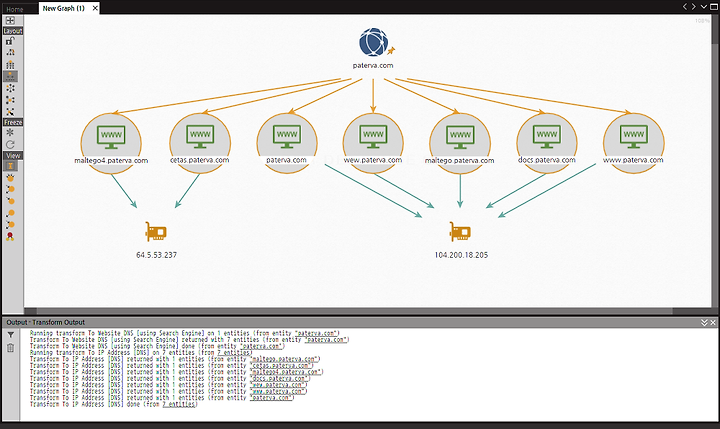The image size is (720, 429).
Task: Collapse the Output panel with double chevron
Action: pyautogui.click(x=704, y=323)
